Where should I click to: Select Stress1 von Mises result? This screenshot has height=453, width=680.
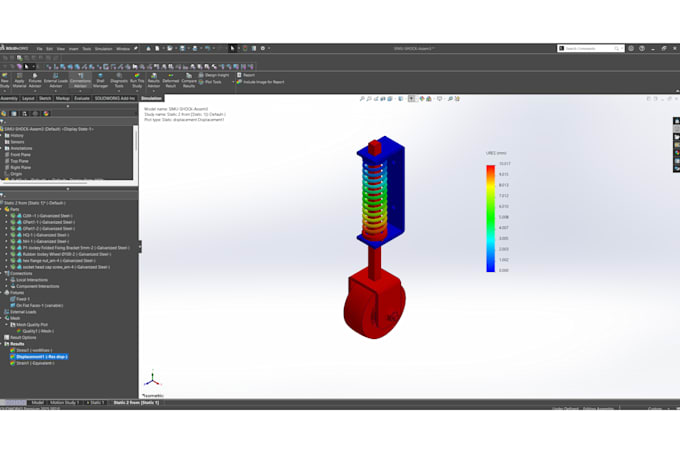pyautogui.click(x=31, y=350)
